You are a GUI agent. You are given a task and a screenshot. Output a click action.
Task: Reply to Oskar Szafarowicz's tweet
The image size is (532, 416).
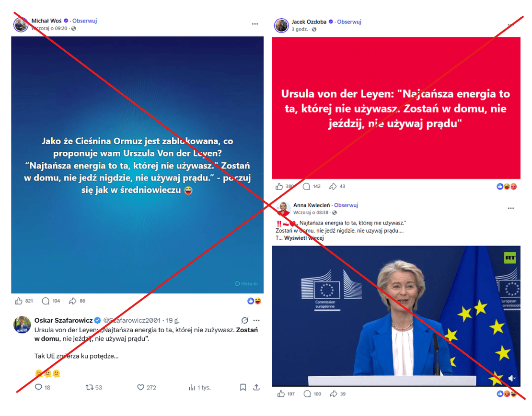(x=38, y=387)
